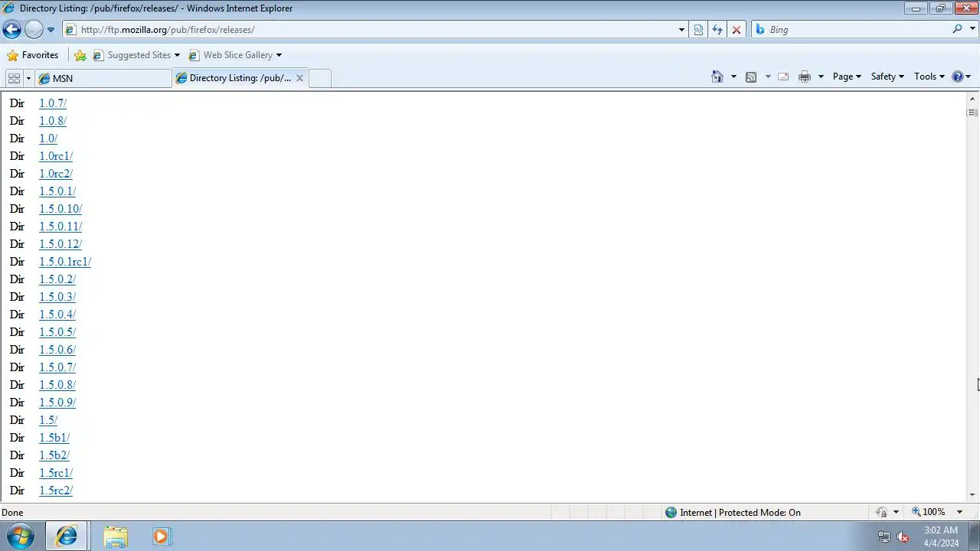Click the muted volume tray icon
This screenshot has height=551, width=980.
tap(903, 536)
